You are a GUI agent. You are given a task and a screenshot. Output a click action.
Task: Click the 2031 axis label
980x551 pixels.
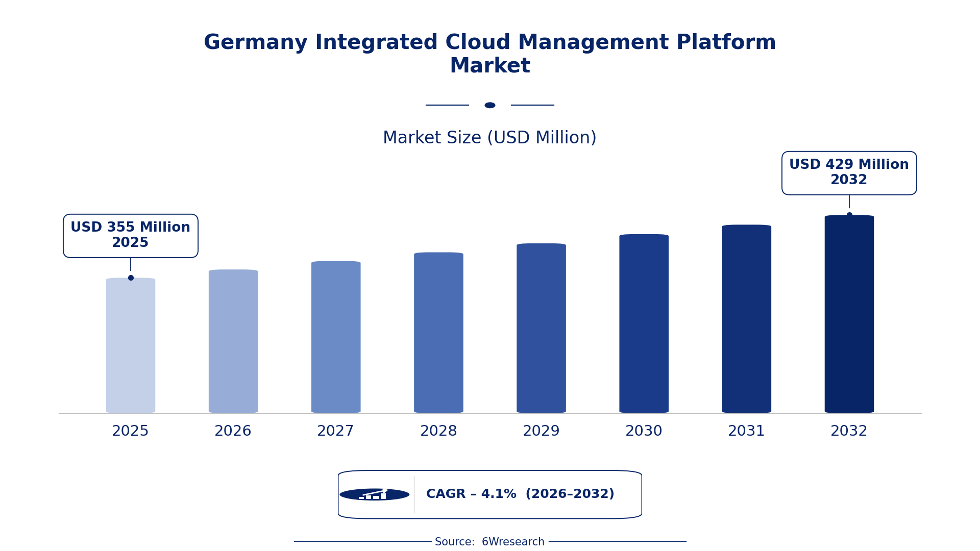pos(746,431)
